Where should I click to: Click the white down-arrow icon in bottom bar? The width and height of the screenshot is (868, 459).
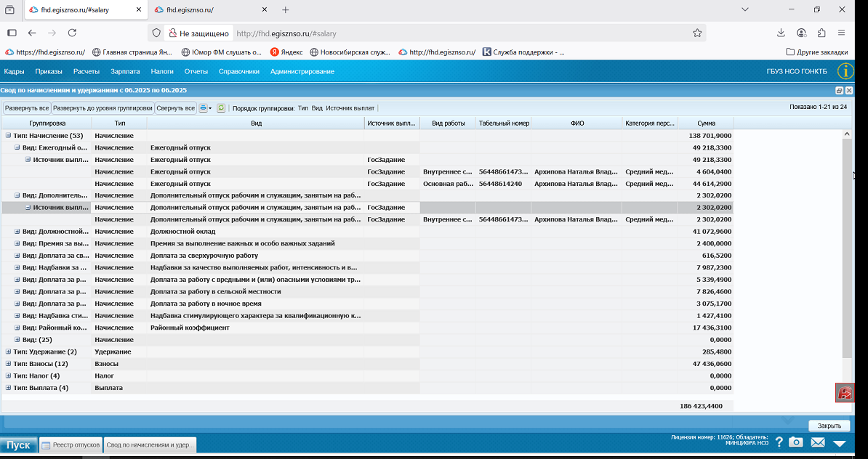tap(840, 443)
